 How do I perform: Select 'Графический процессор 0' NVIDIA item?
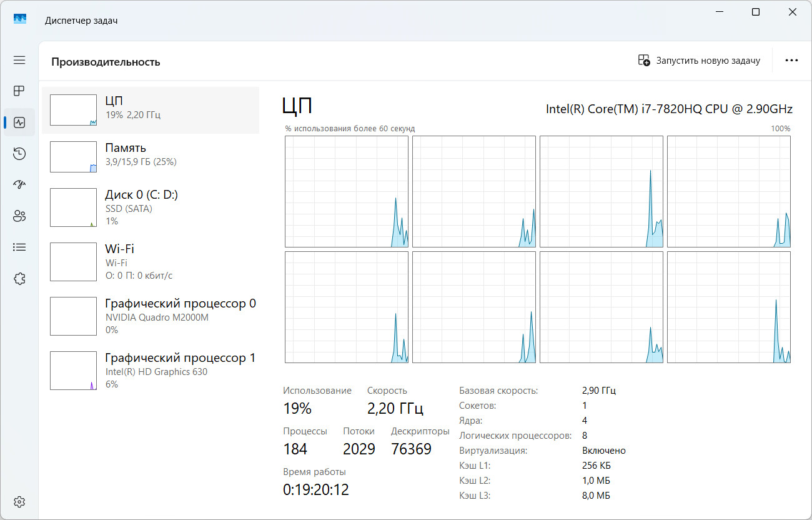tap(151, 316)
